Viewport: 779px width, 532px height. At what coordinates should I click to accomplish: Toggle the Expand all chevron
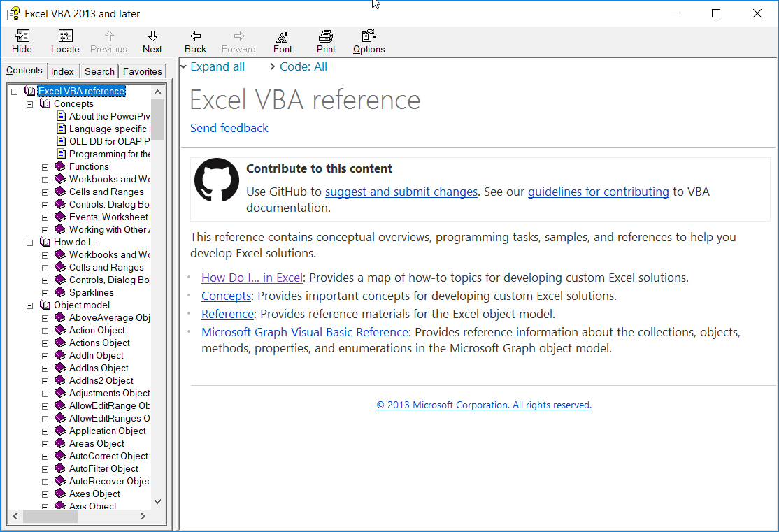[183, 66]
